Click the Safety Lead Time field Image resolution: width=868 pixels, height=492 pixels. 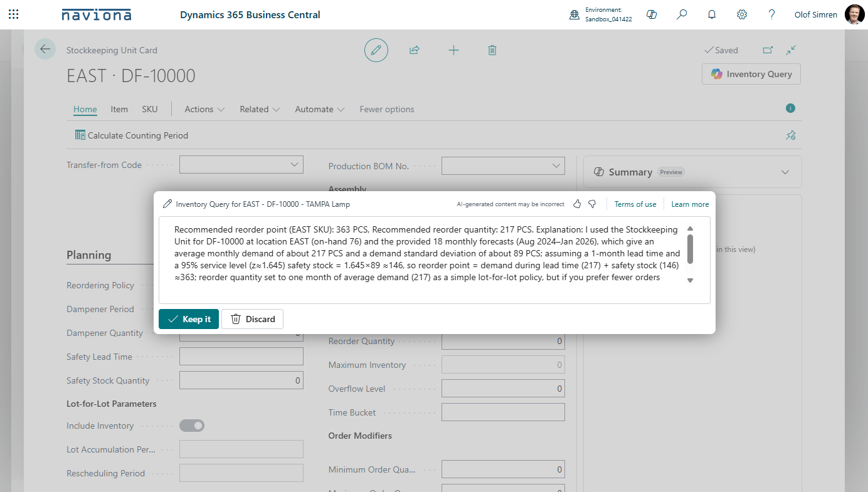pos(241,357)
